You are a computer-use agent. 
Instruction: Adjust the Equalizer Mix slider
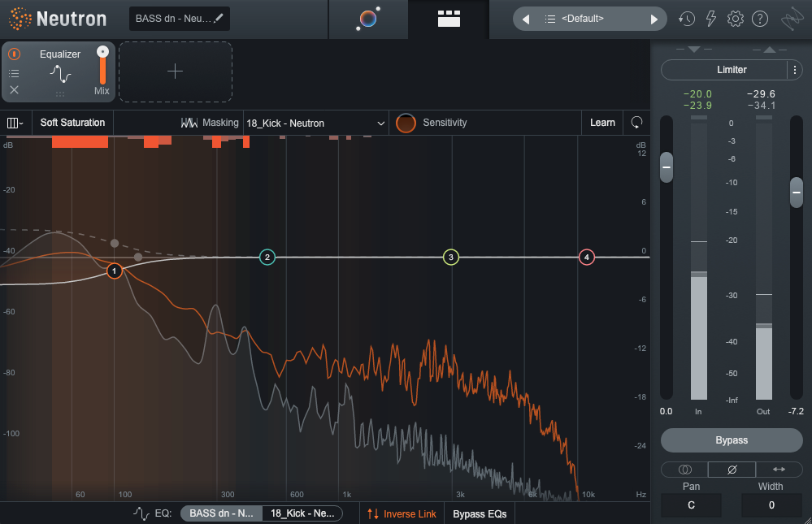(102, 66)
